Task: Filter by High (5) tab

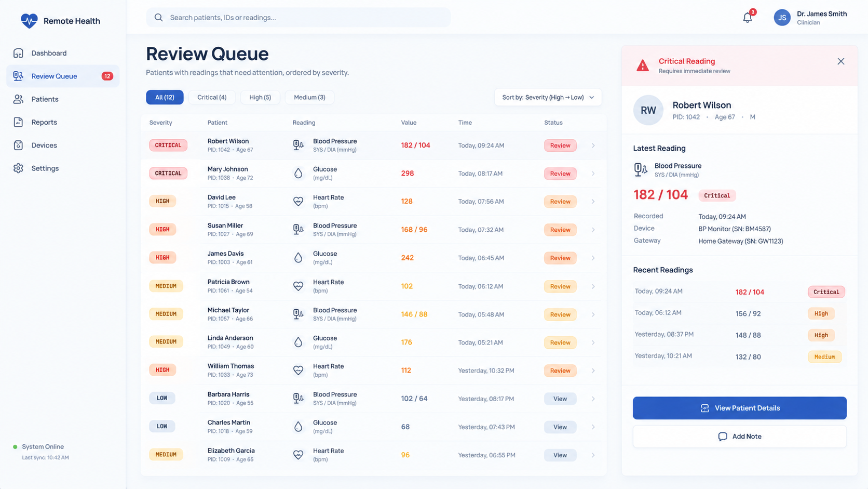Action: (x=260, y=97)
